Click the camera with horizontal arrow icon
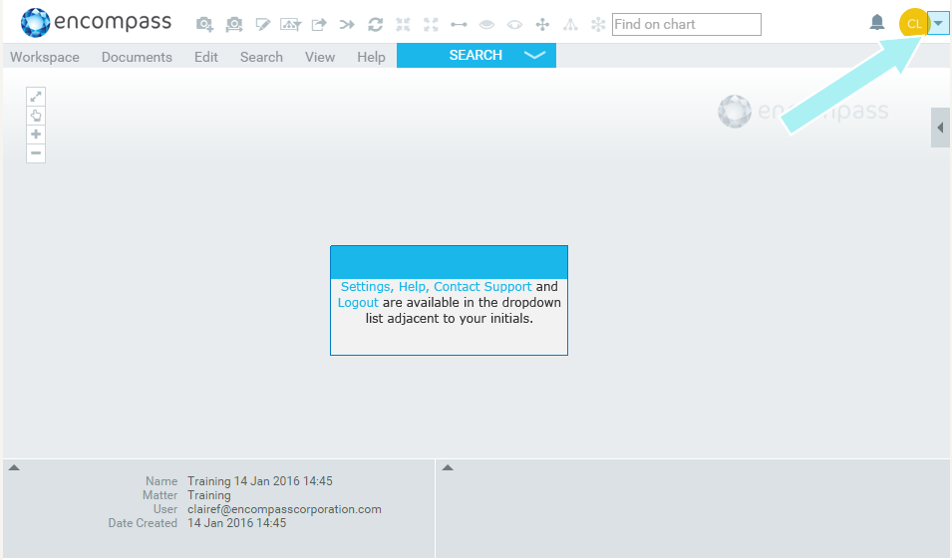This screenshot has height=560, width=952. 233,24
